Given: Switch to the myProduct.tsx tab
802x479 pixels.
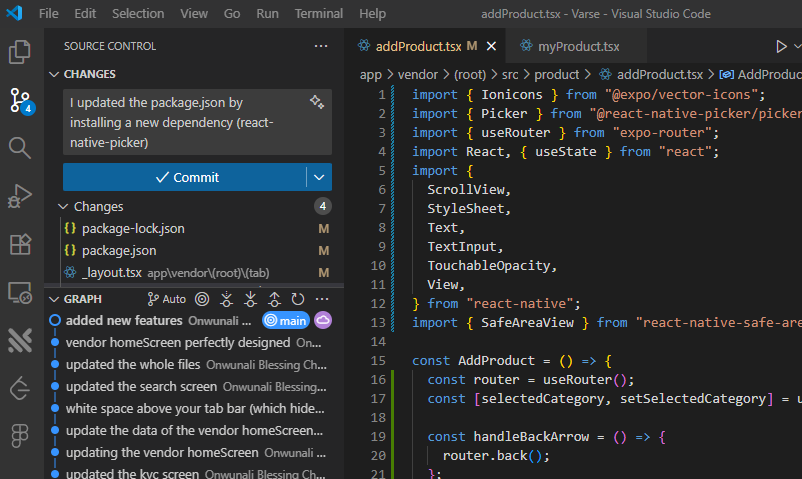Looking at the screenshot, I should pos(578,47).
